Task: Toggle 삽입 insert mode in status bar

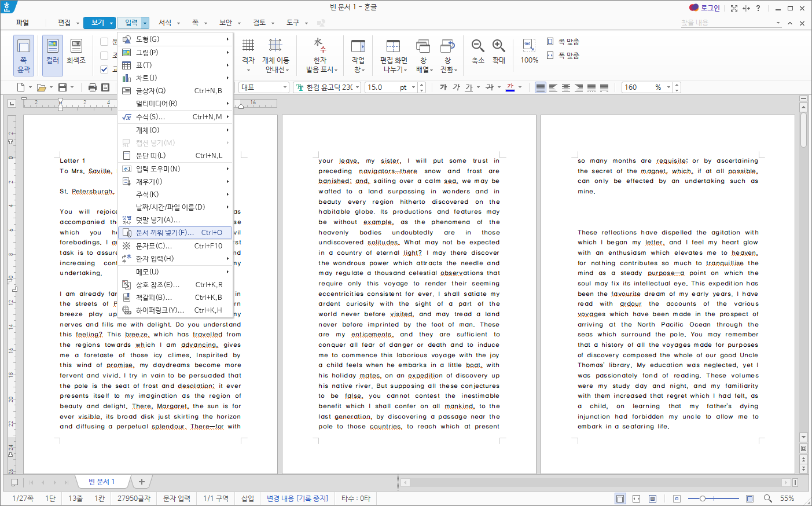Action: 248,498
